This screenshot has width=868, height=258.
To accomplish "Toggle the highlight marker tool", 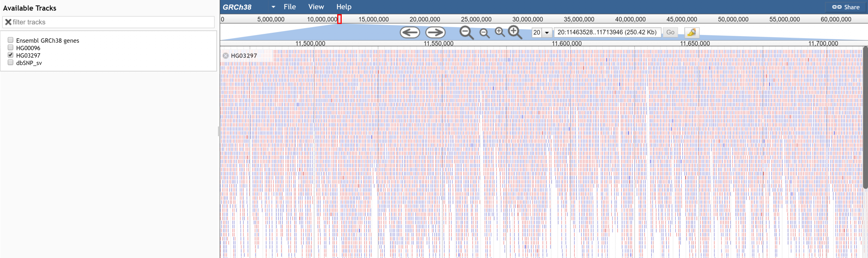I will click(691, 32).
